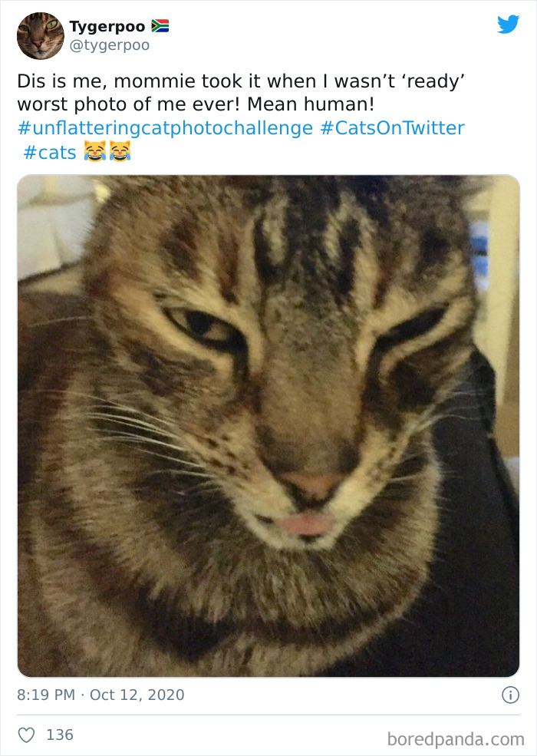The height and width of the screenshot is (756, 537).
Task: Click the South African flag emoji
Action: (162, 24)
